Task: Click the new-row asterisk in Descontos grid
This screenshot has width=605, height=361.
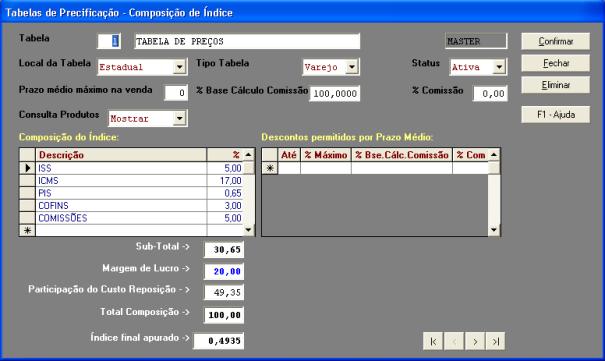Action: [270, 168]
